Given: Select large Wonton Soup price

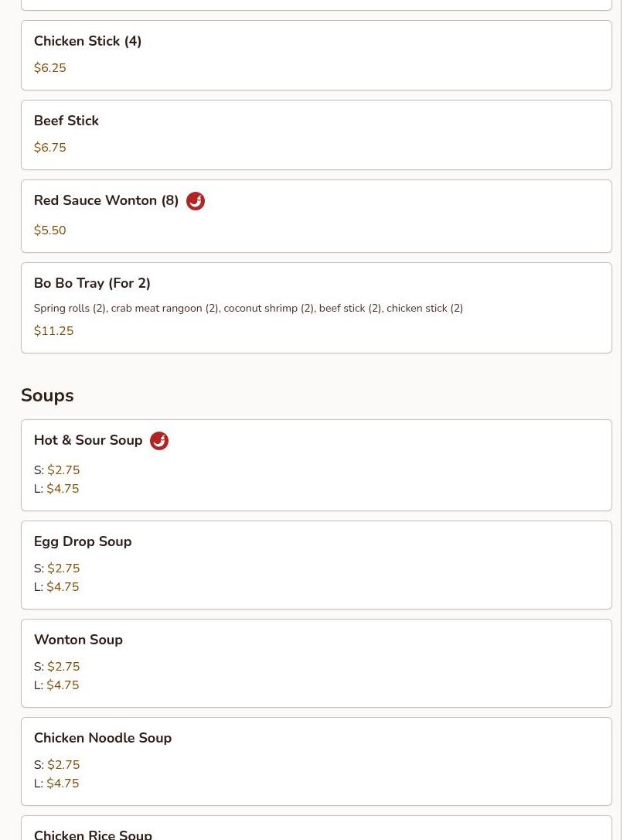Looking at the screenshot, I should [63, 685].
